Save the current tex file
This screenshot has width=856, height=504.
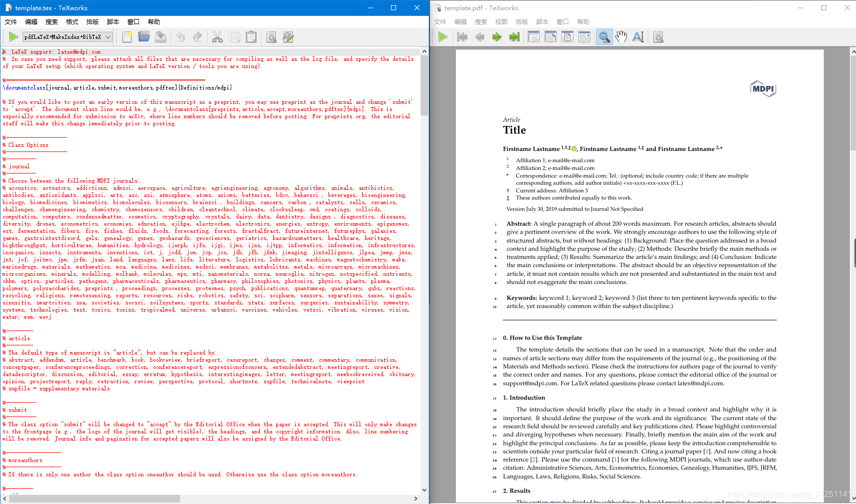pyautogui.click(x=161, y=37)
